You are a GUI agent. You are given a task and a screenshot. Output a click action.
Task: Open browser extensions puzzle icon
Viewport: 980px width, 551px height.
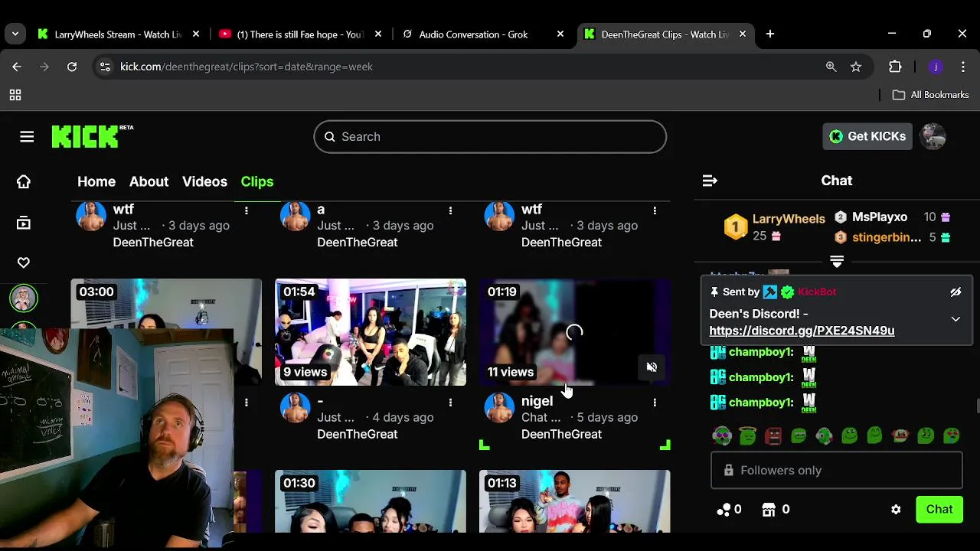click(x=895, y=67)
